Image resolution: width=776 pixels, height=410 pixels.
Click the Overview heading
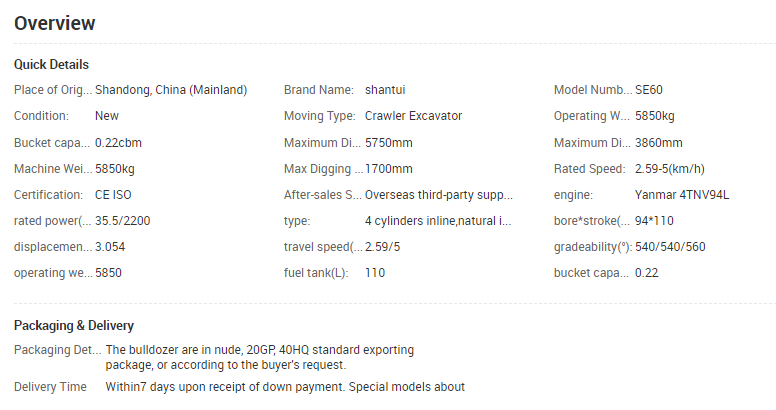point(54,23)
